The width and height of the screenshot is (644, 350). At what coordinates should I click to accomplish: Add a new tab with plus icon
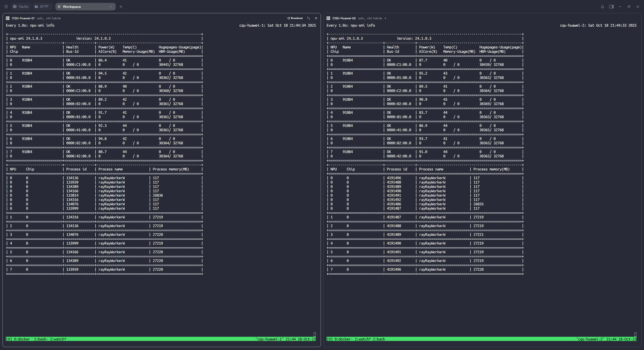[121, 7]
